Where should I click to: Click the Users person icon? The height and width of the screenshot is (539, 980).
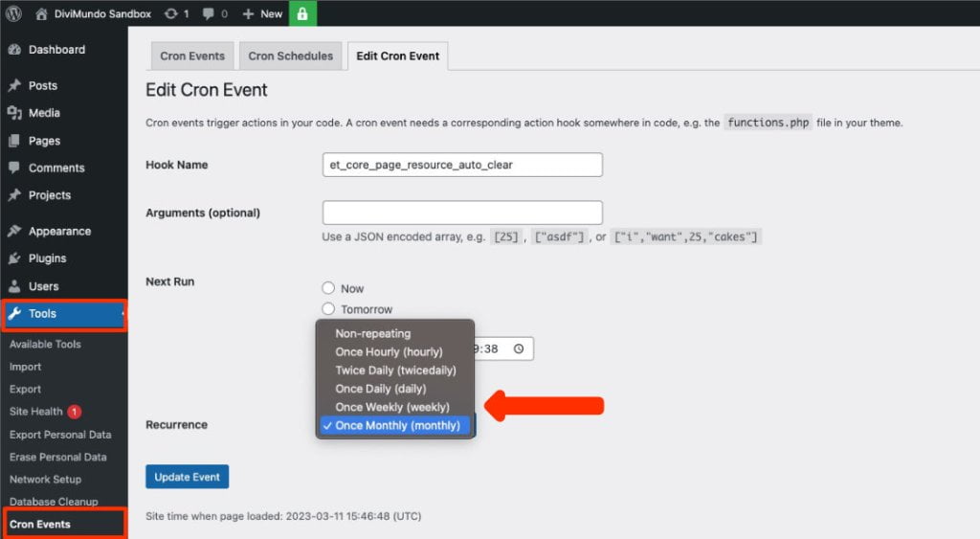pyautogui.click(x=15, y=286)
